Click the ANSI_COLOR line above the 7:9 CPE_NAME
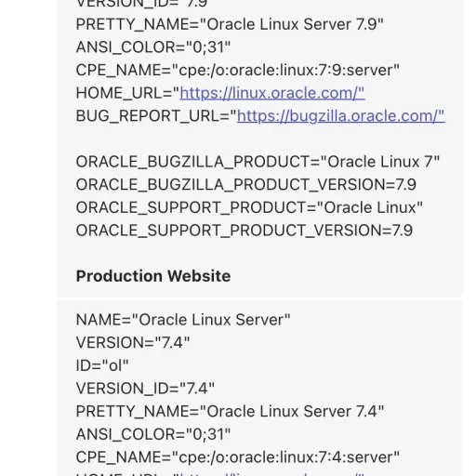 tap(153, 47)
